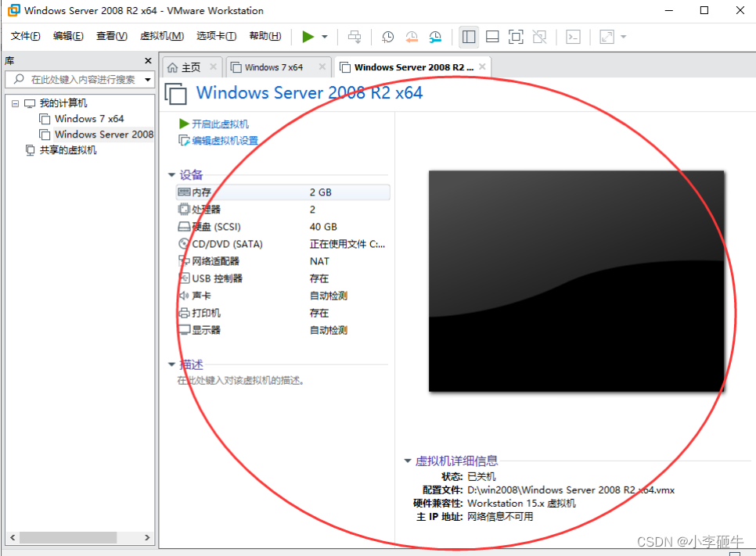Image resolution: width=756 pixels, height=556 pixels.
Task: Close the 库 library panel
Action: coord(148,61)
